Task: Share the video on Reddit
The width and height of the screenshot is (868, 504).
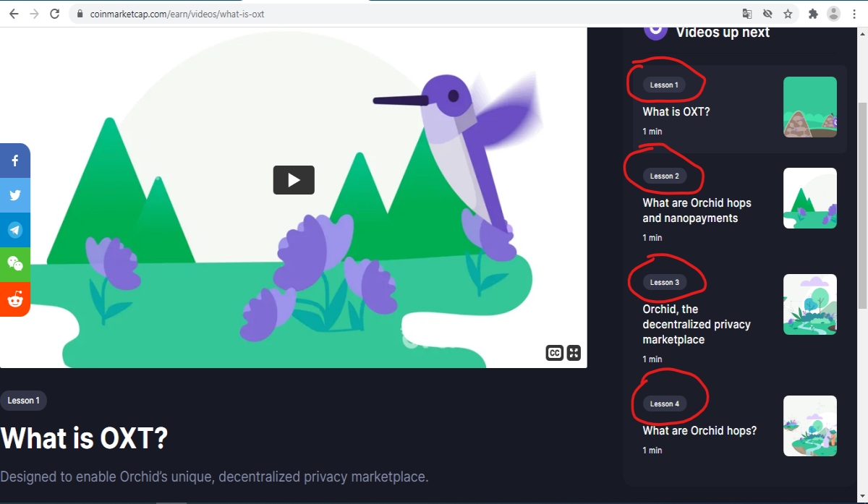Action: pos(15,299)
